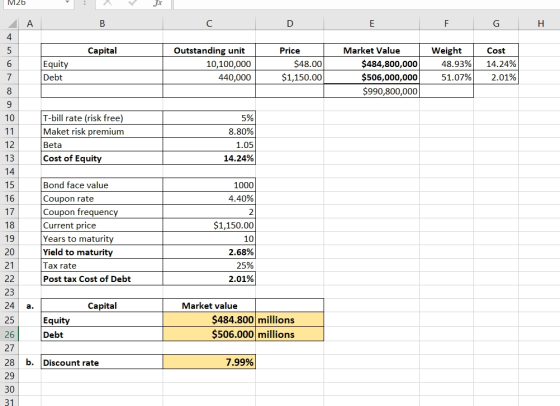The width and height of the screenshot is (560, 406).
Task: Select the 48.93% weight cell
Action: point(446,64)
